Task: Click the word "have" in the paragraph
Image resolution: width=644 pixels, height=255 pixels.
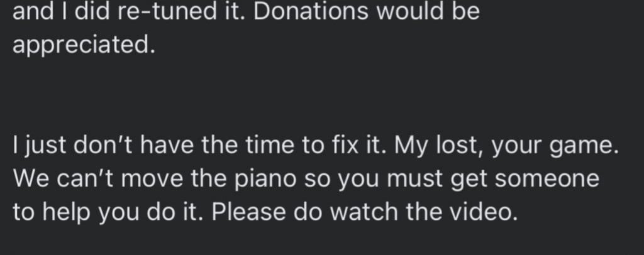Action: 166,146
